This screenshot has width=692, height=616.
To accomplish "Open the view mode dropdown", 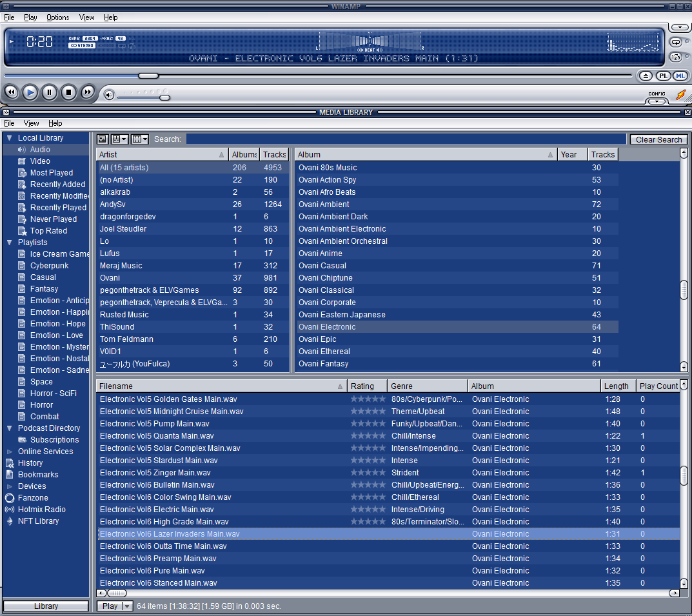I will 119,139.
